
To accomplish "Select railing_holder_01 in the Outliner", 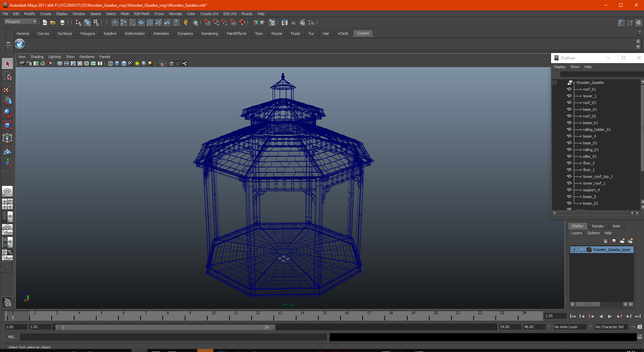I will pyautogui.click(x=597, y=130).
